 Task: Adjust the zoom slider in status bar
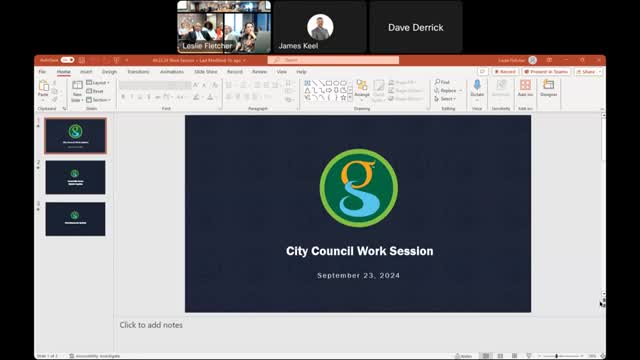point(556,356)
